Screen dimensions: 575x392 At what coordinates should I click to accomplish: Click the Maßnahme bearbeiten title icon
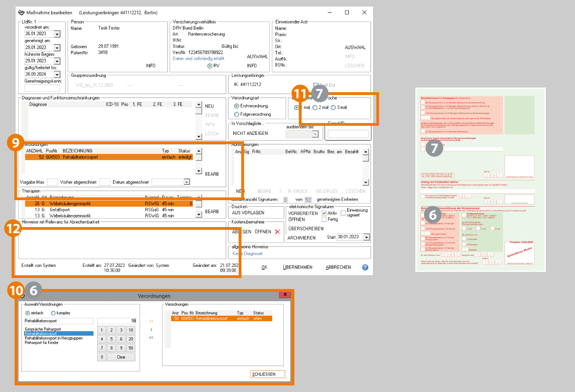tap(20, 13)
